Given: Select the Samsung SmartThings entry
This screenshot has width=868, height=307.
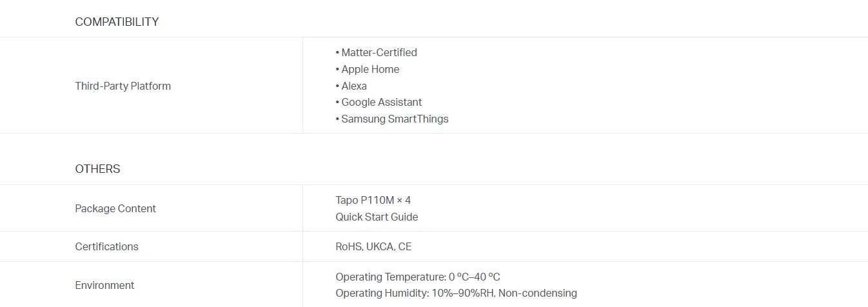Looking at the screenshot, I should pyautogui.click(x=394, y=119).
